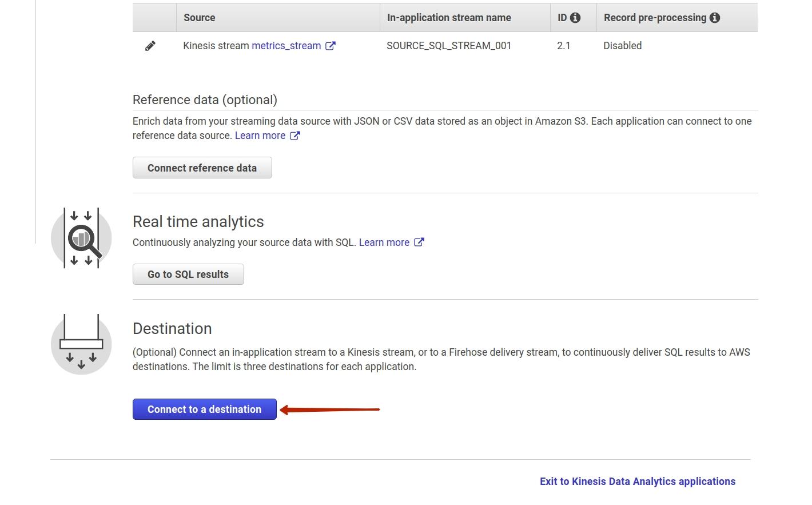Click the Disabled pre-processing value in the table
The height and width of the screenshot is (505, 812).
tap(623, 45)
